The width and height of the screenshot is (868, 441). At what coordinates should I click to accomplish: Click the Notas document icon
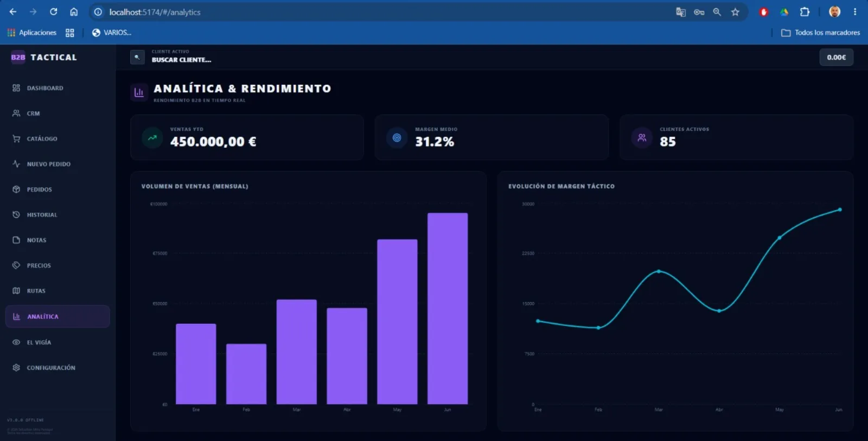tap(16, 240)
